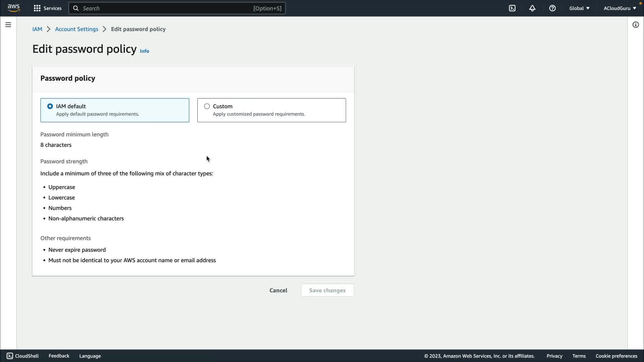Open Cookie preferences in footer
The height and width of the screenshot is (362, 644).
click(x=616, y=356)
